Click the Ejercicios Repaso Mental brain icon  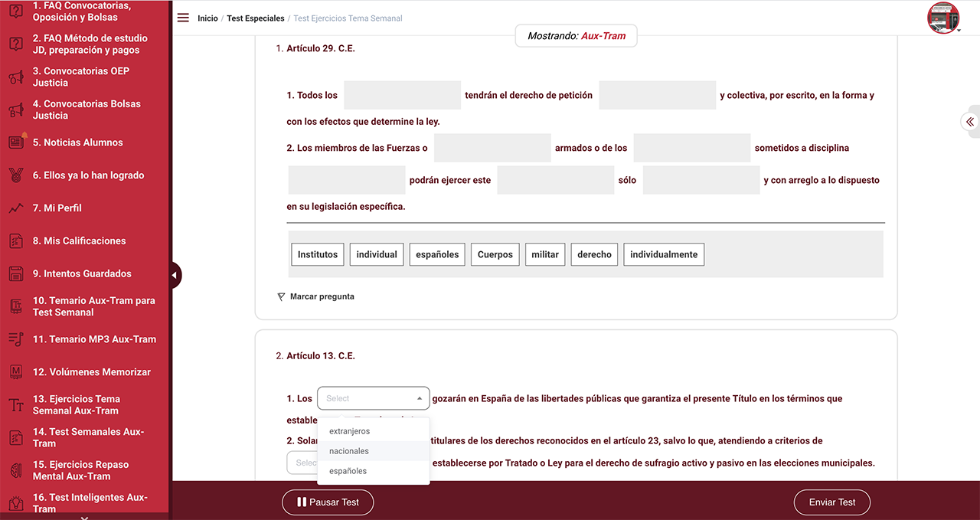coord(16,470)
